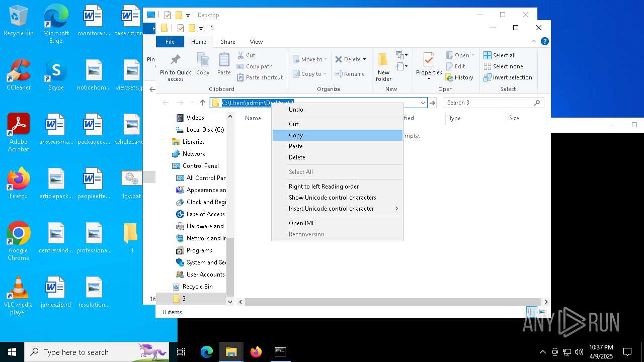Click the Search 3 input box
The image size is (644, 362).
pos(493,103)
